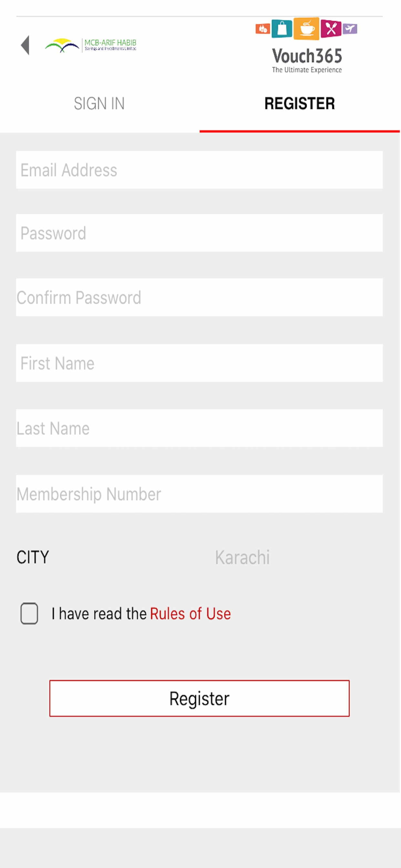
Task: Check the Rules of Use checkbox
Action: point(29,613)
